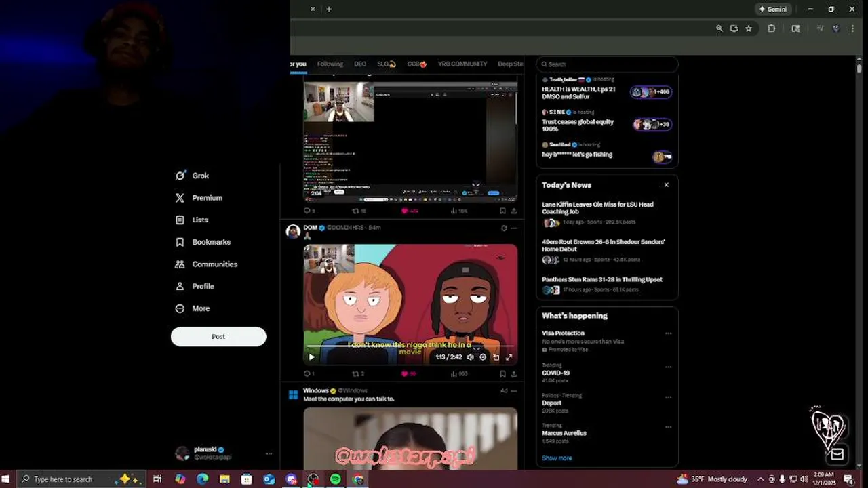Open Deport trend options ellipsis
The image size is (868, 488).
[668, 397]
